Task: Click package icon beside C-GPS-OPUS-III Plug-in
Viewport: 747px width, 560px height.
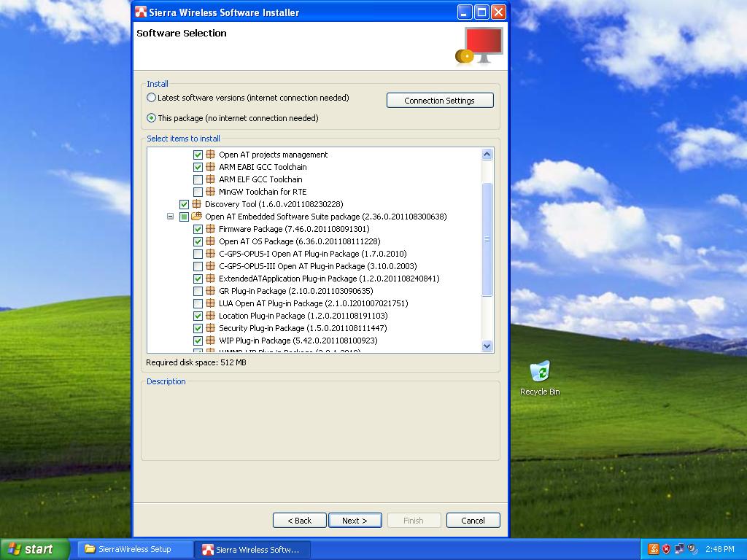Action: click(211, 265)
